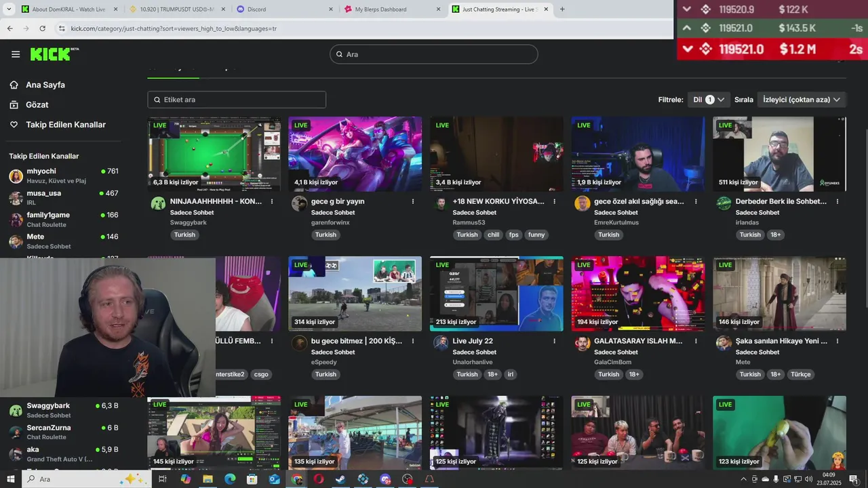This screenshot has width=868, height=488.
Task: Click Swaggybark channel avatar in stream grid
Action: click(x=158, y=203)
